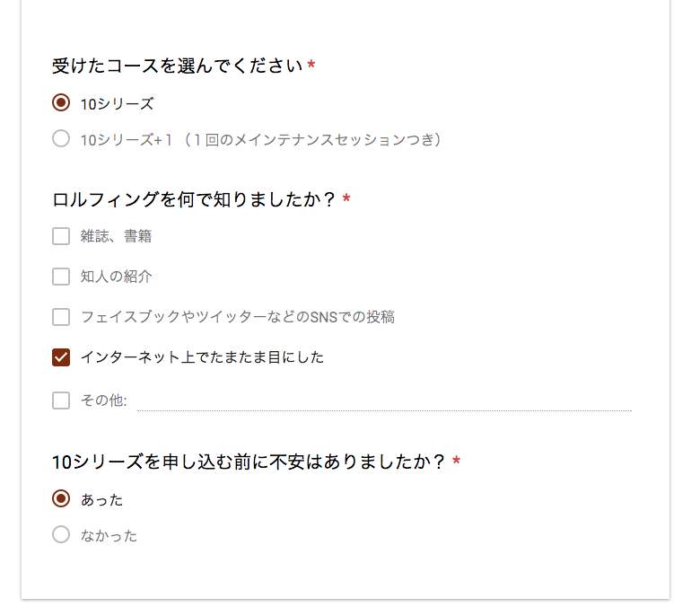This screenshot has width=691, height=616.
Task: Click the 受けたコースを選んでください question heading
Action: tap(177, 66)
